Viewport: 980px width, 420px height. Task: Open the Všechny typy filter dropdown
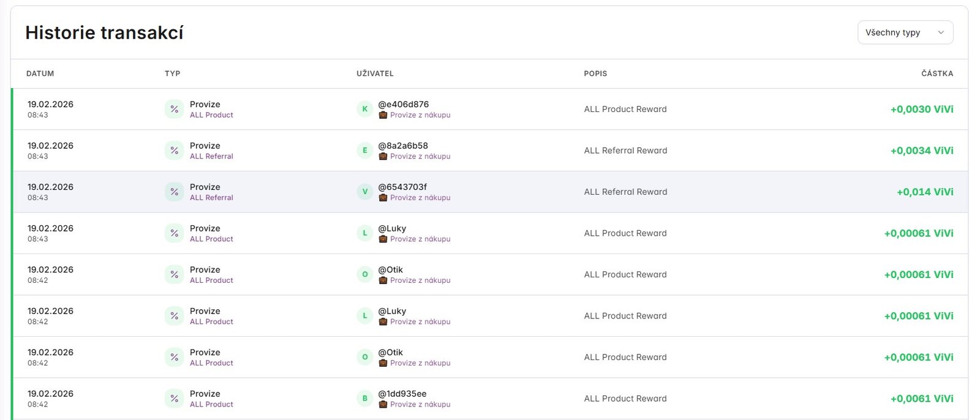tap(904, 32)
